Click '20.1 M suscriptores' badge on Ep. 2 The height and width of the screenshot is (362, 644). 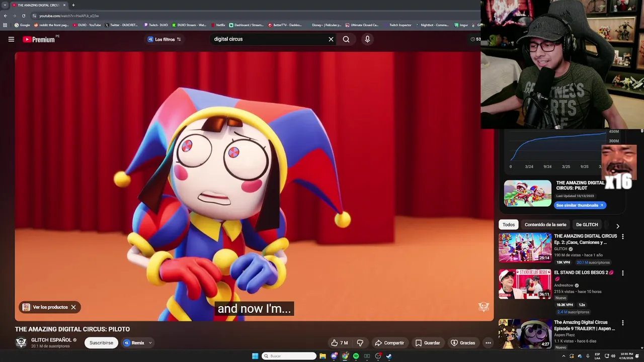click(593, 262)
